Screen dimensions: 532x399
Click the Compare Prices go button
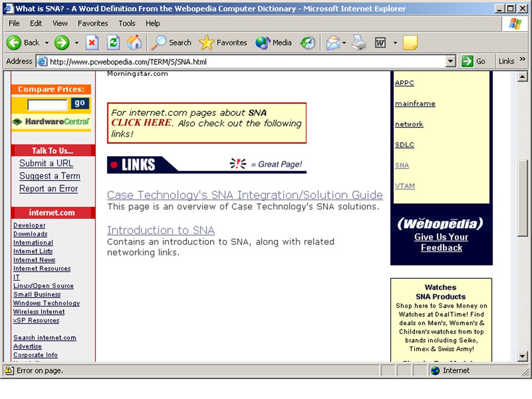click(80, 103)
